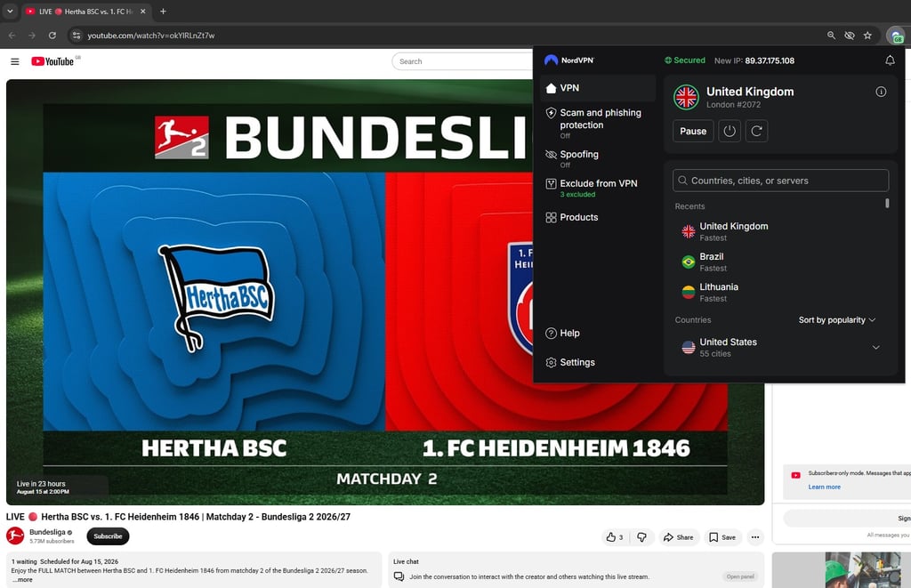Open the tab search dropdown arrow
This screenshot has height=588, width=911.
click(x=10, y=11)
